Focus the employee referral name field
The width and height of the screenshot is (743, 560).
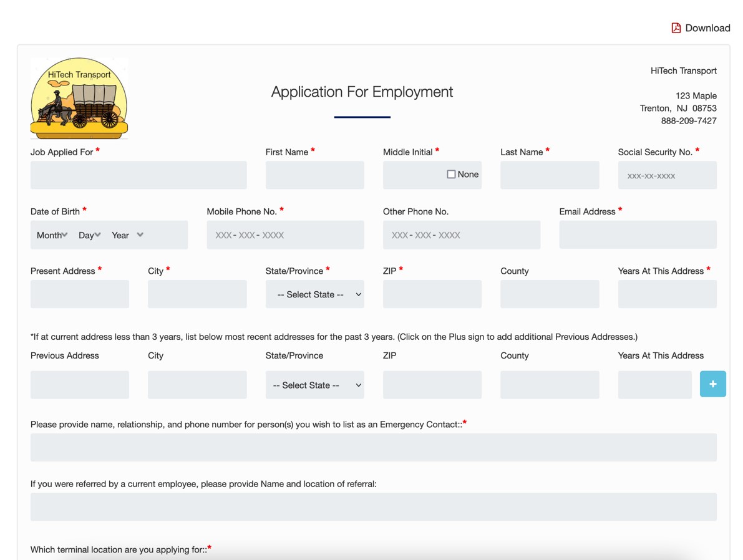pyautogui.click(x=373, y=507)
